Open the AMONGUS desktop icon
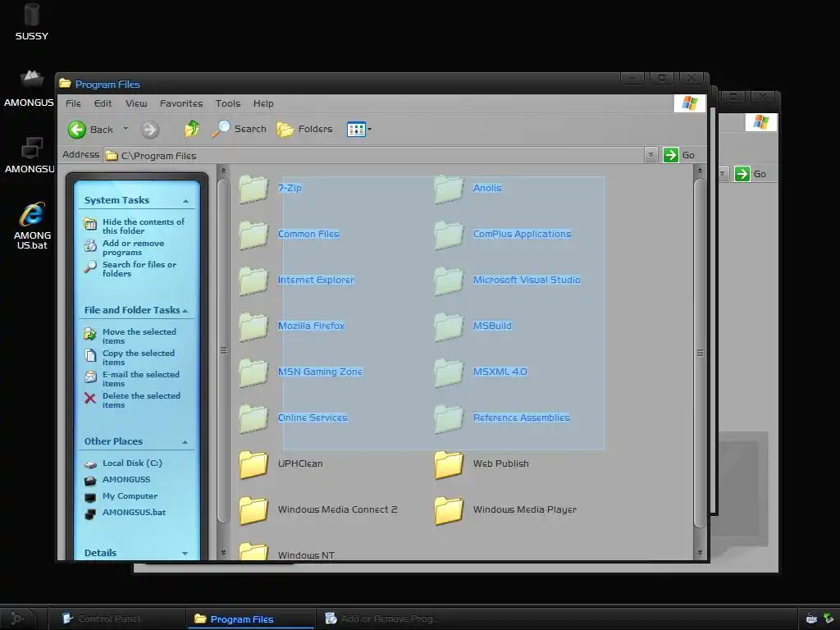The image size is (840, 630). point(30,89)
